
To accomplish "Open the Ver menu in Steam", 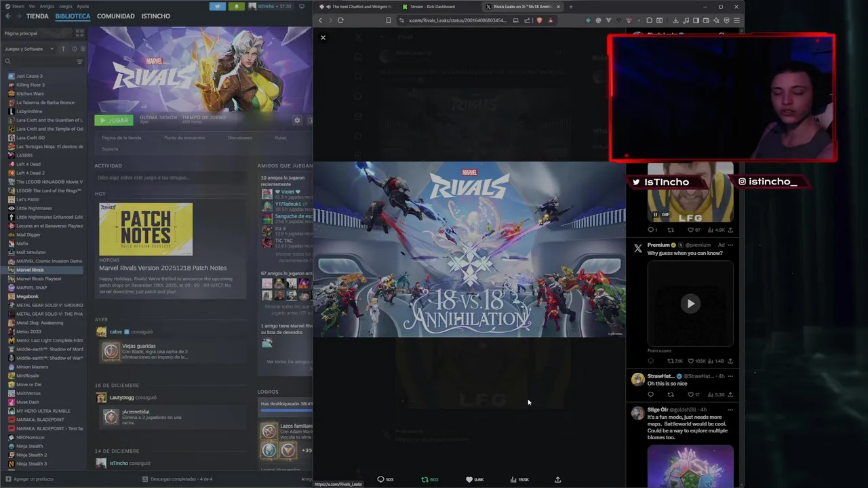I will pos(32,6).
